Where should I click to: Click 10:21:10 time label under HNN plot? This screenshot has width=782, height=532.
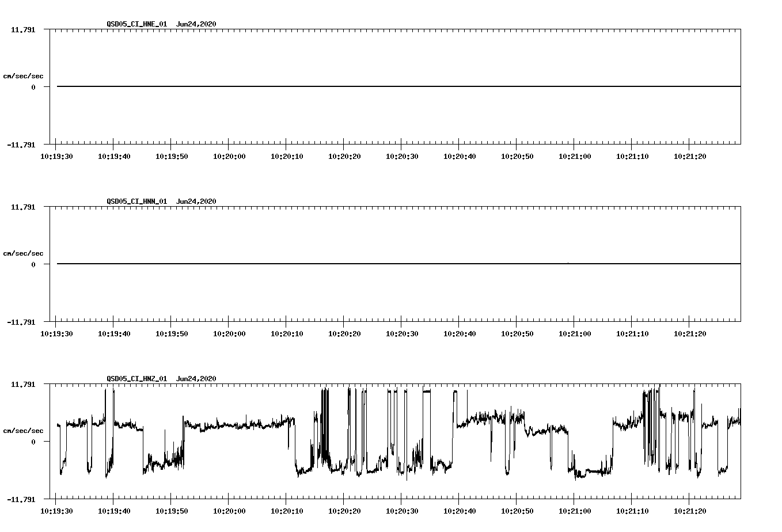click(632, 333)
